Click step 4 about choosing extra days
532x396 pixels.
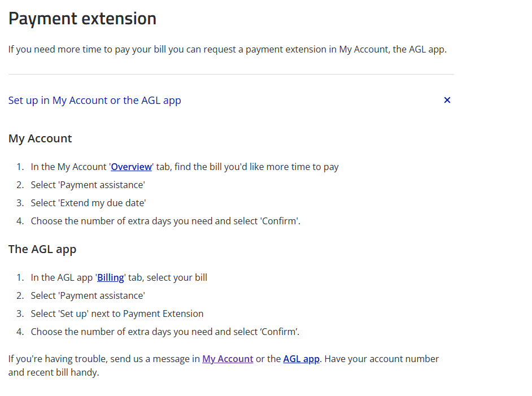pos(166,220)
